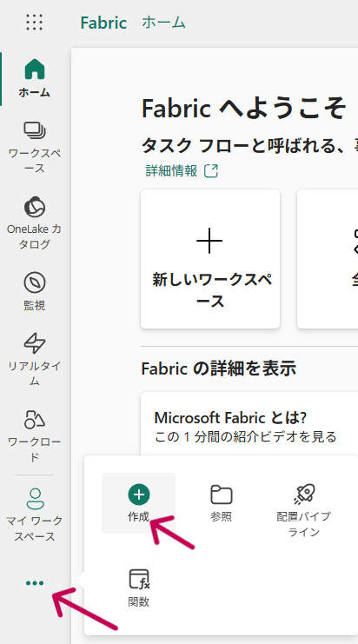
Task: Select ホーム in the left sidebar
Action: 35,78
